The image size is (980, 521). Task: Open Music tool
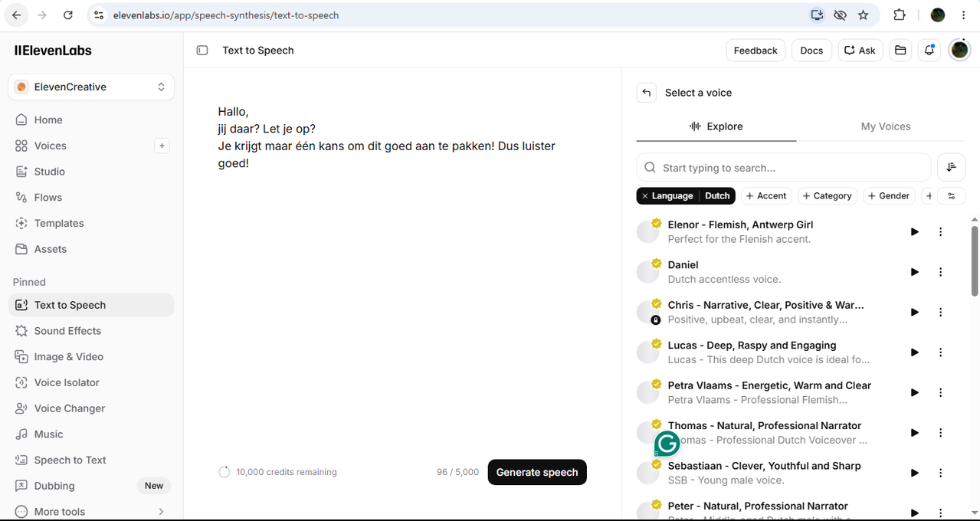coord(91,434)
